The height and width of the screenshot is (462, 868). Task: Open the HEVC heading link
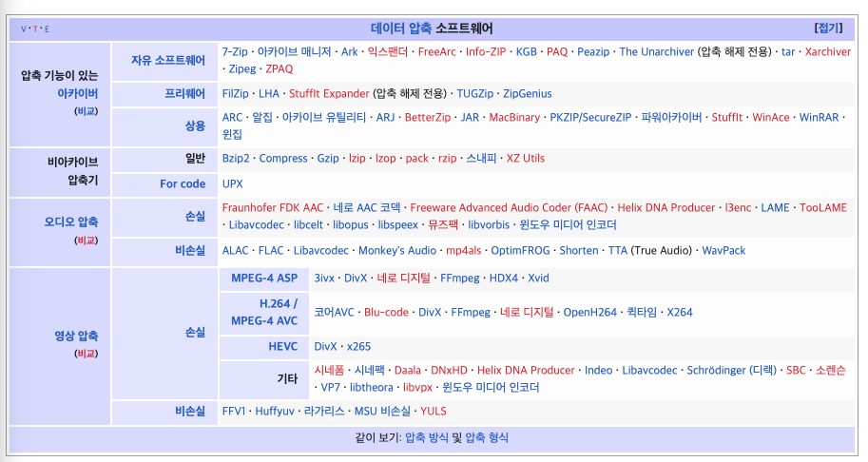(283, 346)
